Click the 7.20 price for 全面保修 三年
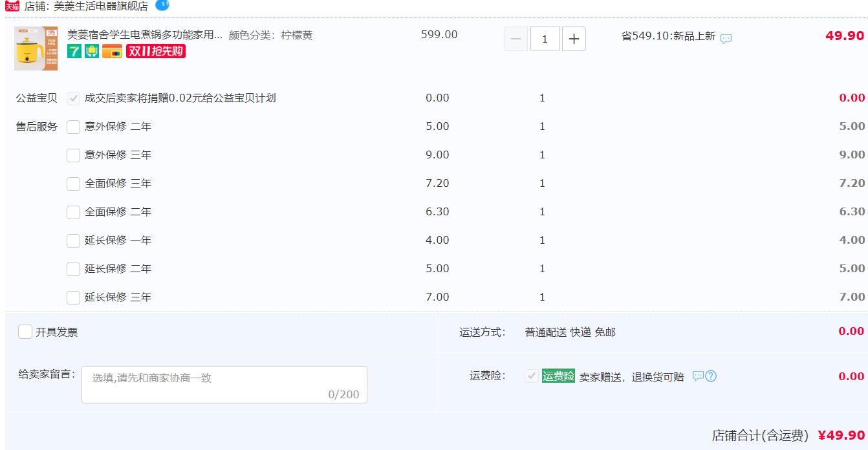Image resolution: width=868 pixels, height=450 pixels. click(x=437, y=184)
